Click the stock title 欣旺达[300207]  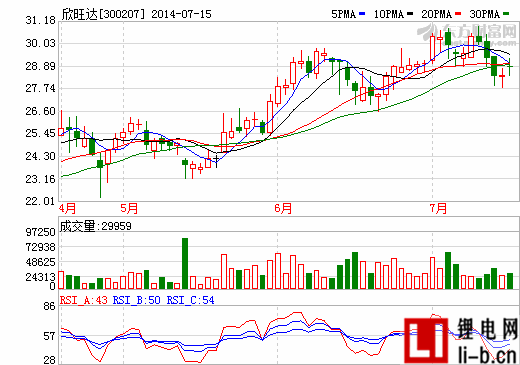coord(103,14)
